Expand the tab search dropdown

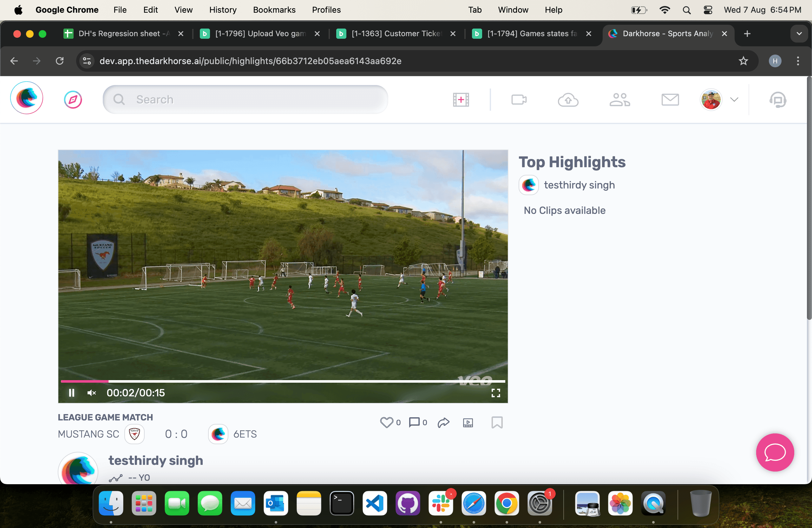pos(799,33)
